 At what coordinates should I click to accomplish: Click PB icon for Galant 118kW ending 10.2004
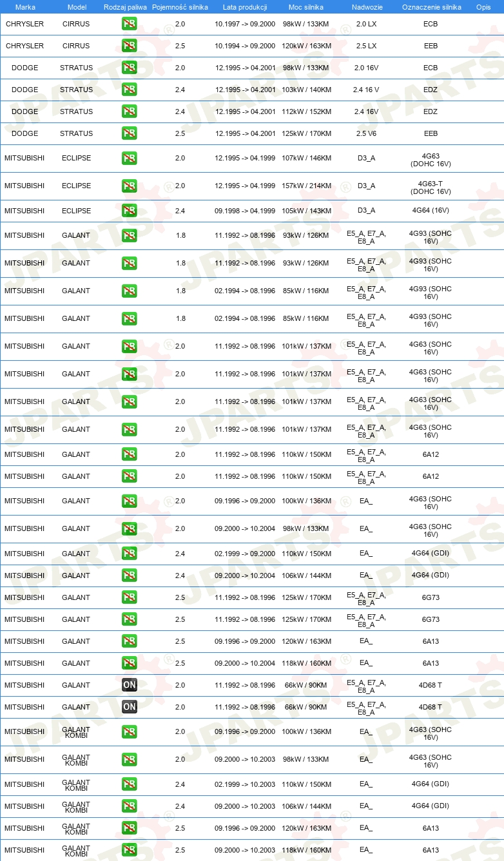[130, 663]
